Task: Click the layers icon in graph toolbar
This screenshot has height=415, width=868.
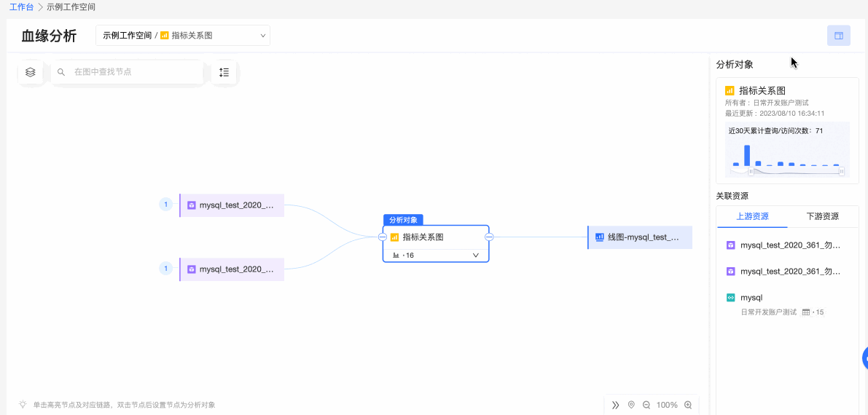Action: click(x=31, y=72)
